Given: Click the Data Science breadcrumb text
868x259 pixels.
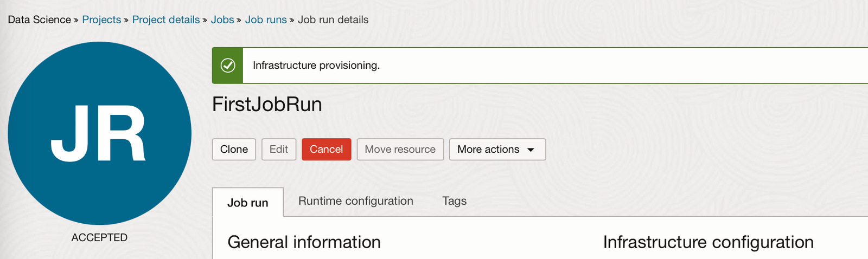Looking at the screenshot, I should pyautogui.click(x=40, y=20).
